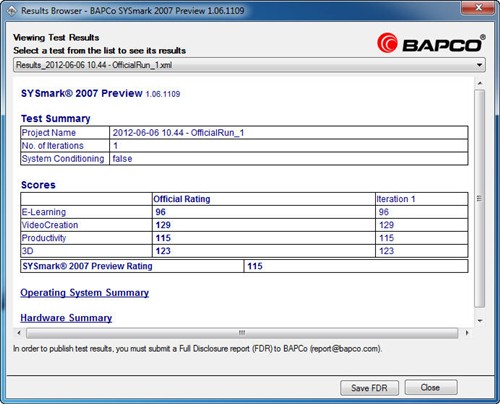Click horizontal scrollbar left arrow

pyautogui.click(x=19, y=333)
